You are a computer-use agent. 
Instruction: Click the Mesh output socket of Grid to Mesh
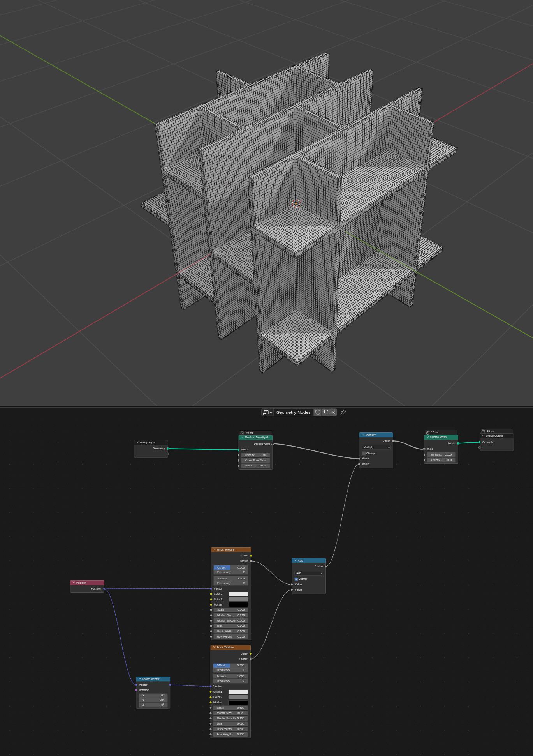(458, 443)
